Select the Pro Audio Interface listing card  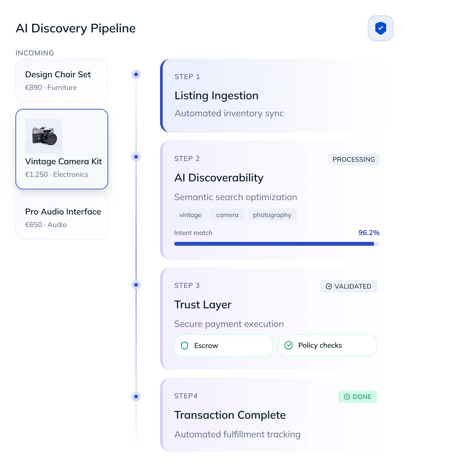coord(62,218)
